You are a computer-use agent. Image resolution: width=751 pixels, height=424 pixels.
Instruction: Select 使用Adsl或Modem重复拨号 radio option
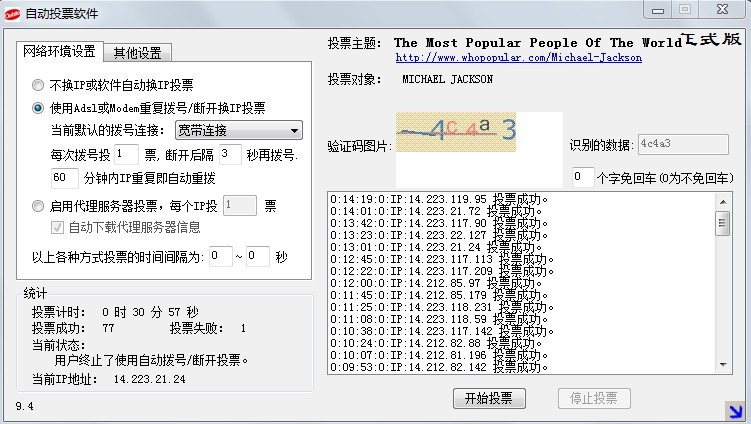(x=39, y=108)
